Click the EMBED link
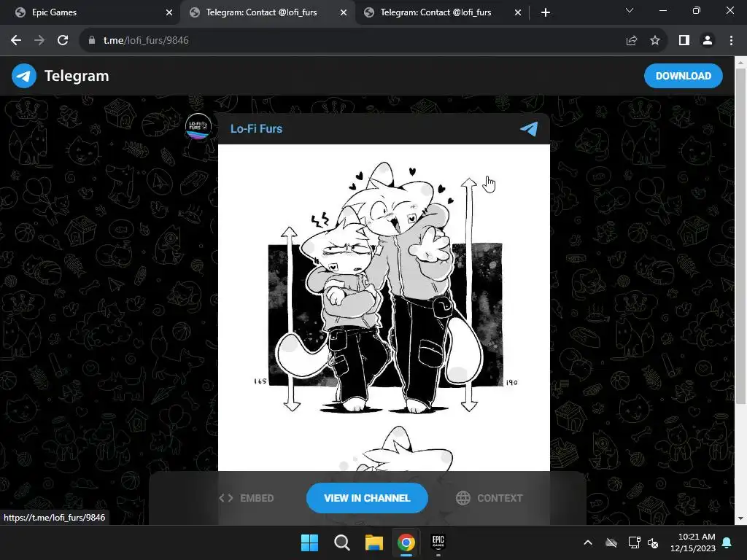 (x=247, y=498)
